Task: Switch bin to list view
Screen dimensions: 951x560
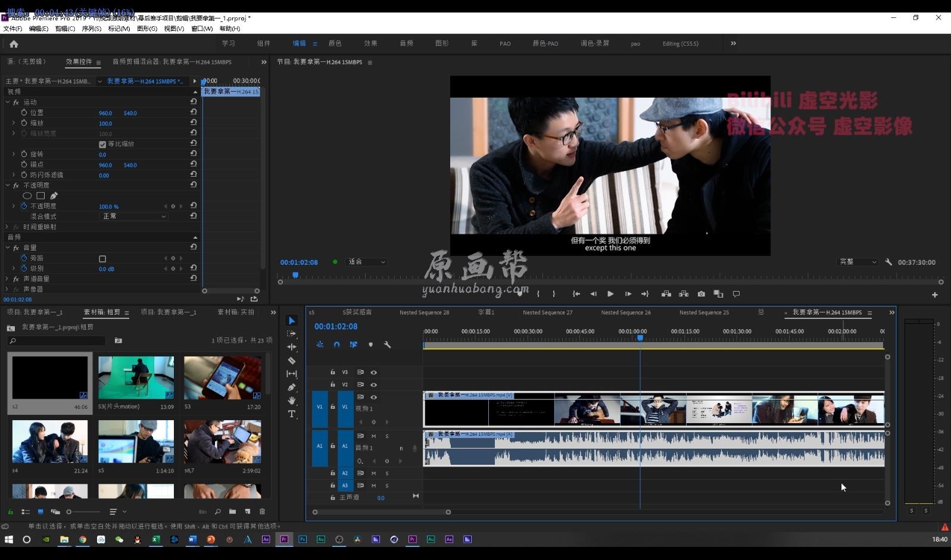Action: click(x=26, y=512)
